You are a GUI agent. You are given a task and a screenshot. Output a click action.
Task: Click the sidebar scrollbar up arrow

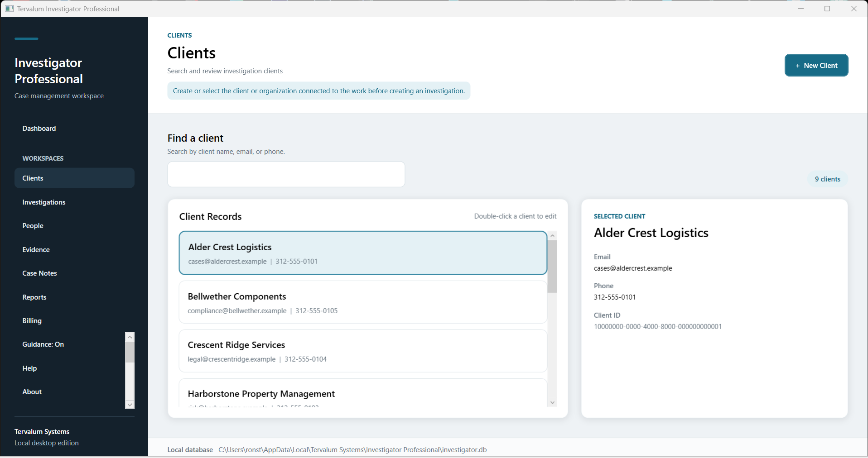(x=130, y=337)
